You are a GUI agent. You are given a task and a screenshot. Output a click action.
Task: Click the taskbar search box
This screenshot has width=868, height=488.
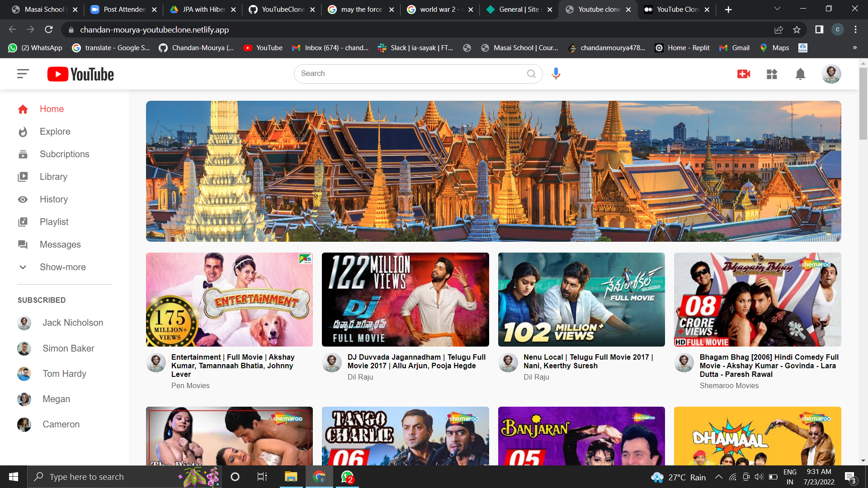(124, 477)
